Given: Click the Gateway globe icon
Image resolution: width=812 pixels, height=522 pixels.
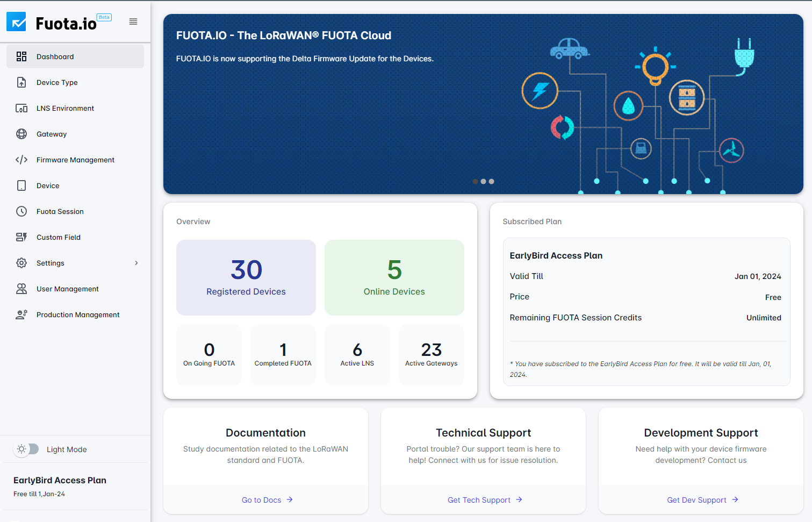Looking at the screenshot, I should [x=21, y=134].
